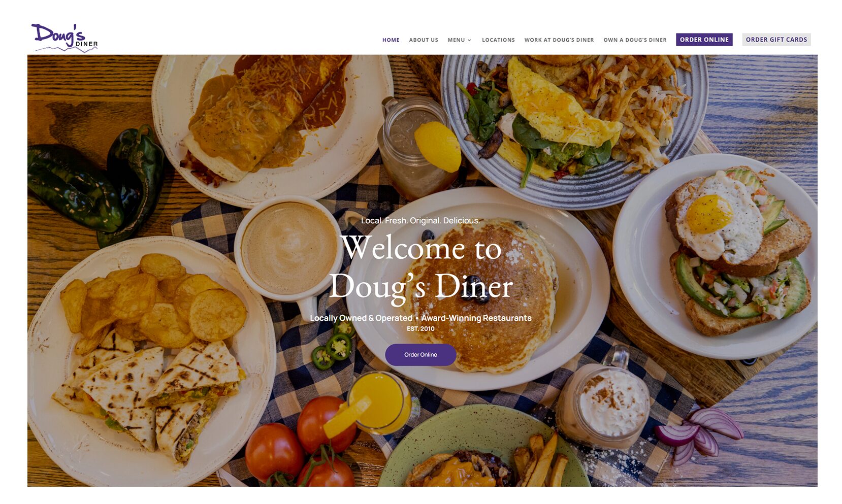The image size is (842, 504).
Task: Expand the Menu dropdown chevron
Action: (469, 40)
